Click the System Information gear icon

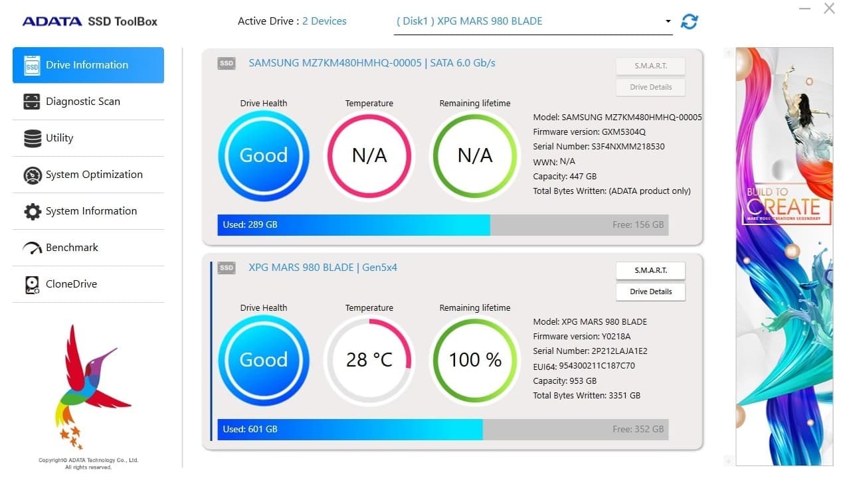(32, 211)
